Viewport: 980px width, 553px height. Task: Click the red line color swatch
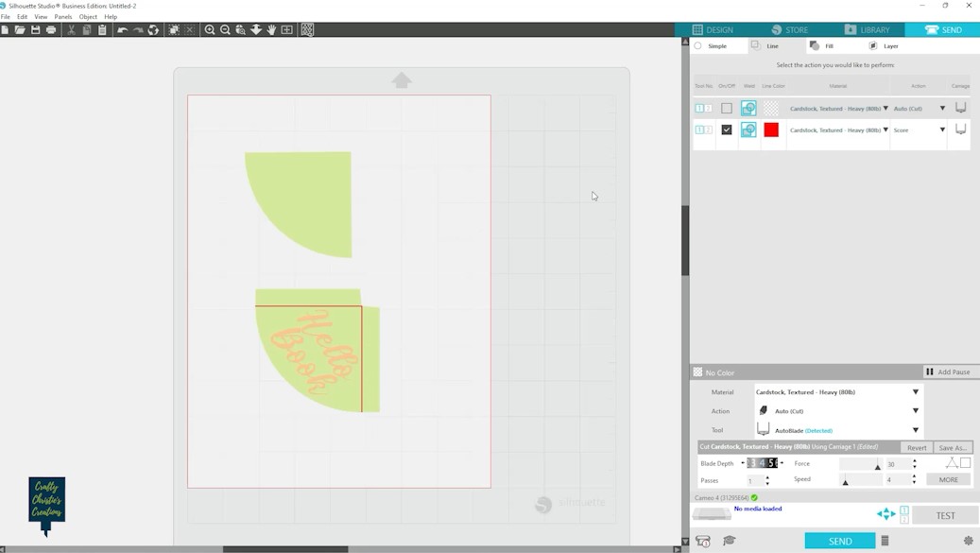(x=771, y=130)
